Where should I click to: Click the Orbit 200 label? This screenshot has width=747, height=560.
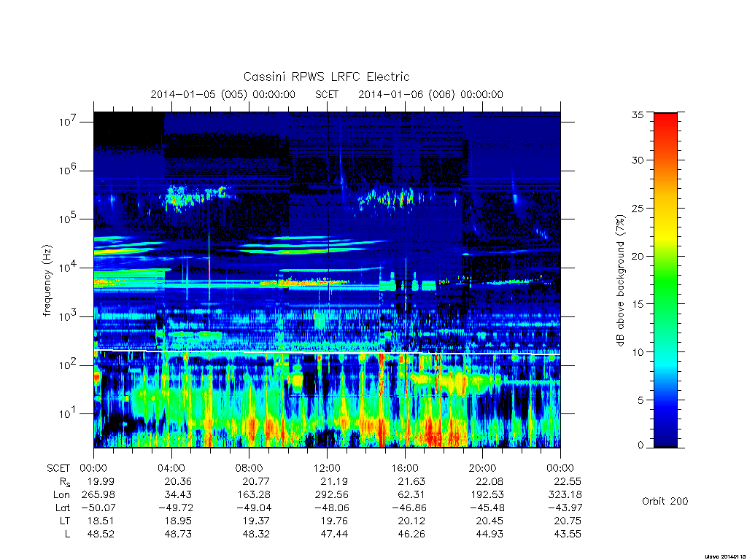click(665, 501)
